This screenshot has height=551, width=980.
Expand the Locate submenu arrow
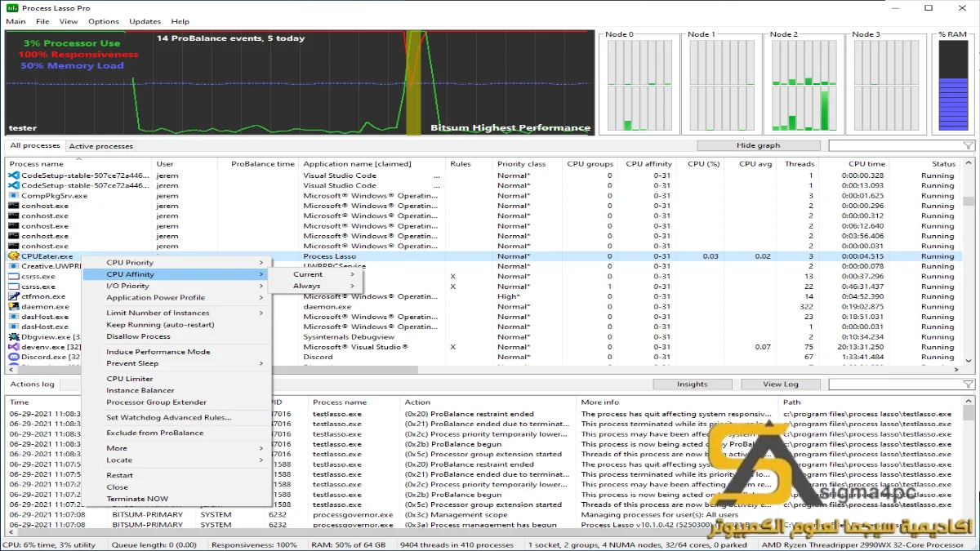point(261,460)
